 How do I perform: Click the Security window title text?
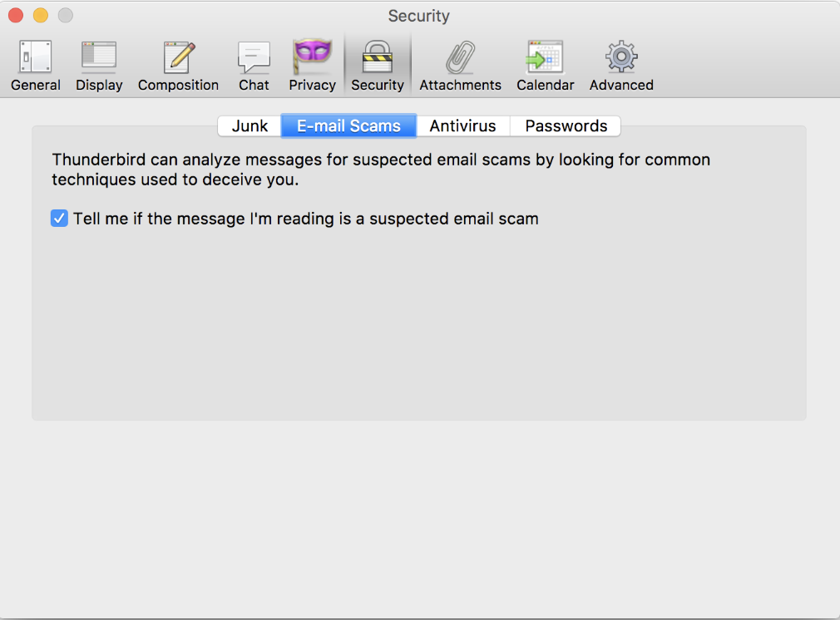pos(418,16)
